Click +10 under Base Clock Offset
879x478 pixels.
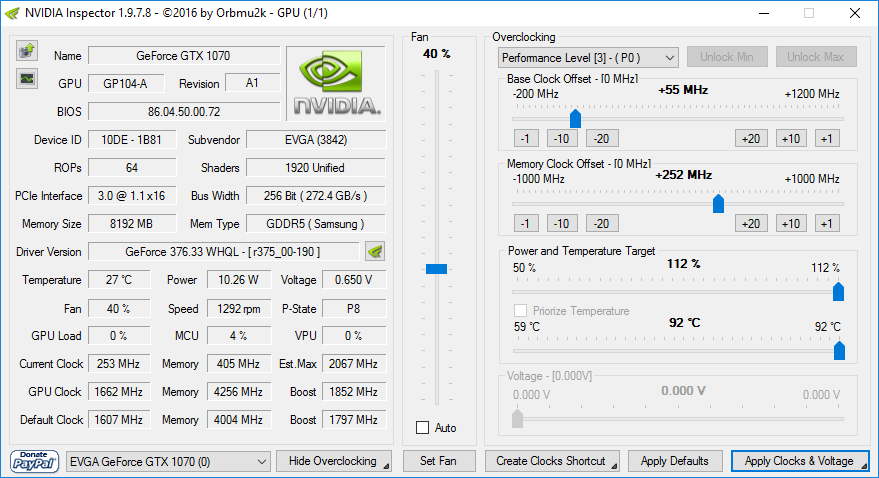click(x=791, y=138)
